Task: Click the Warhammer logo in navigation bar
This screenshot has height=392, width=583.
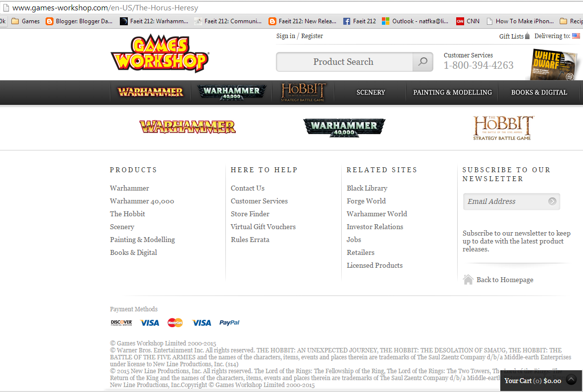Action: pos(150,92)
